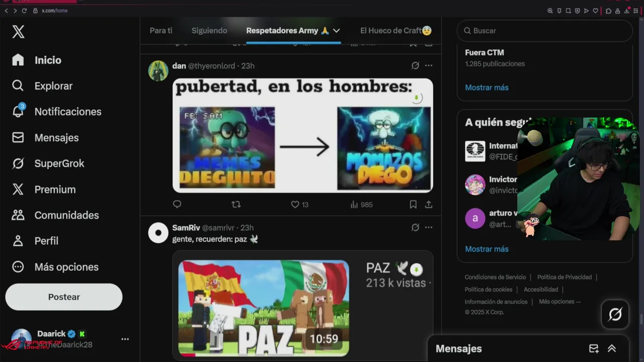Open Perfil in the sidebar

click(x=35, y=241)
